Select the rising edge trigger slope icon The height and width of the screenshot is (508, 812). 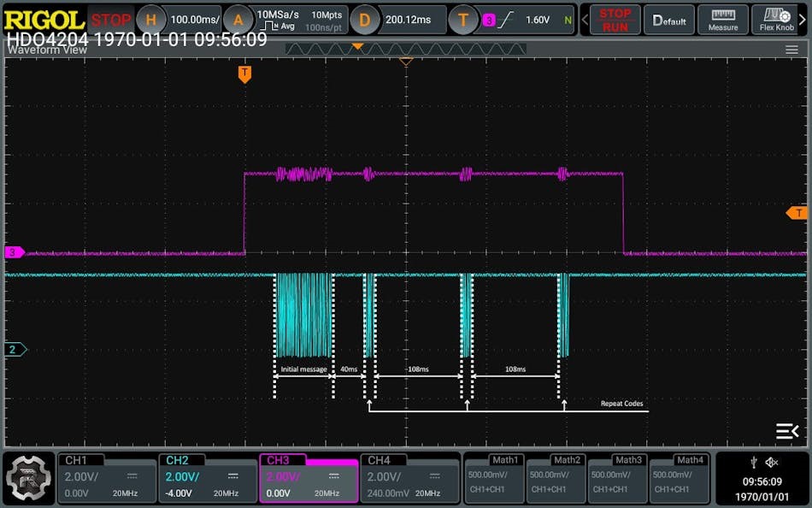pos(506,20)
